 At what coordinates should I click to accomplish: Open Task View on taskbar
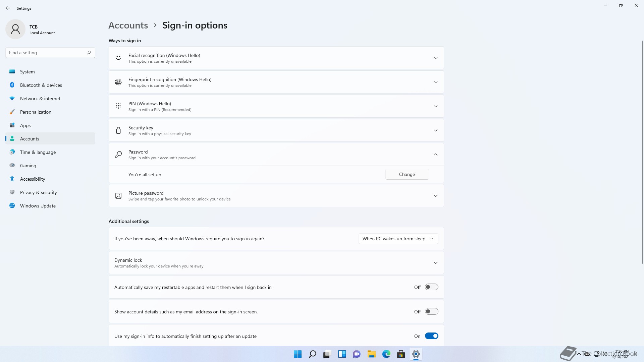click(327, 354)
